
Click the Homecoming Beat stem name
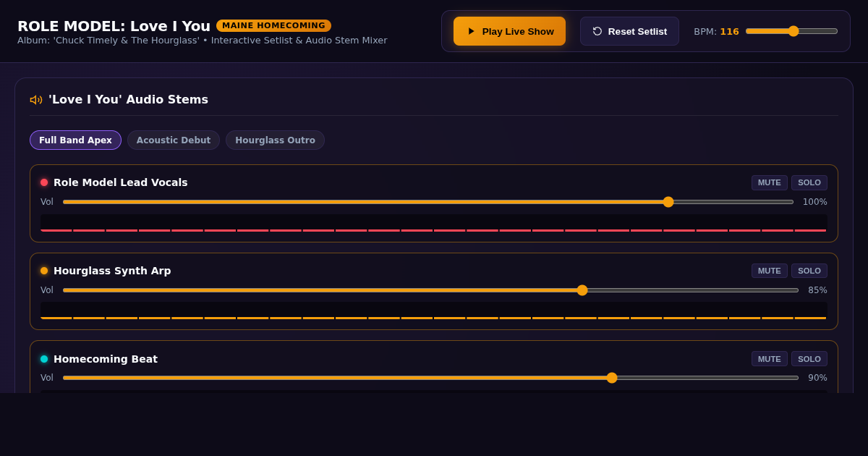coord(106,359)
